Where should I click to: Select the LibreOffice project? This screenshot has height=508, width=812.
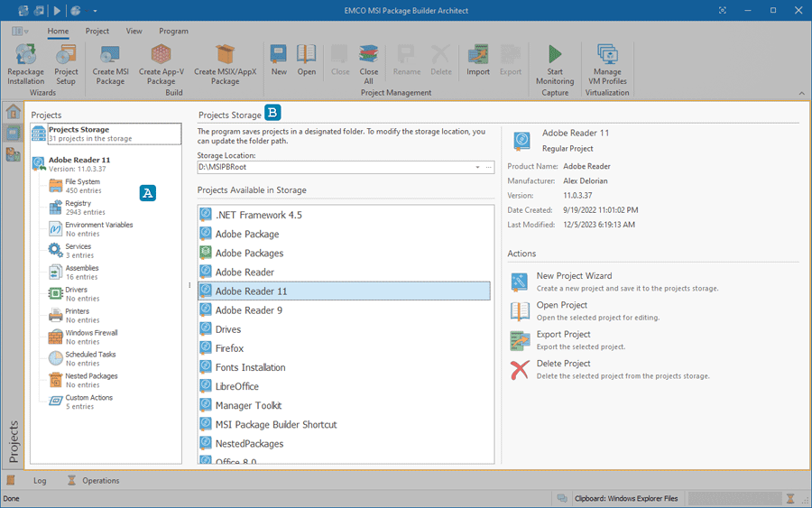point(344,386)
